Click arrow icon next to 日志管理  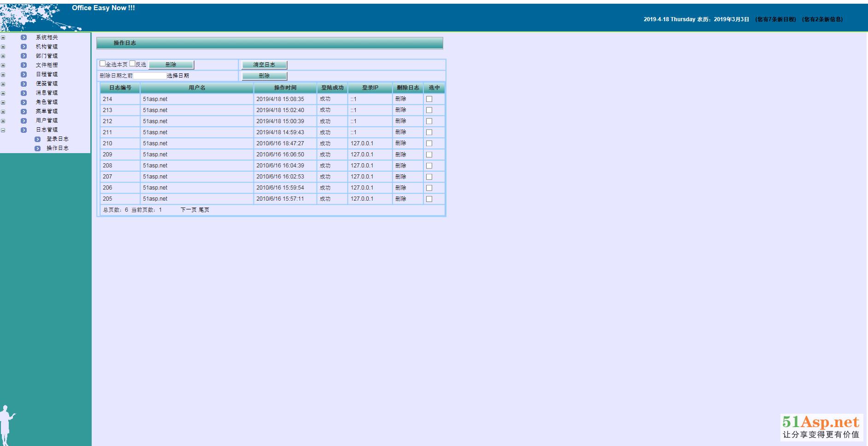[23, 130]
